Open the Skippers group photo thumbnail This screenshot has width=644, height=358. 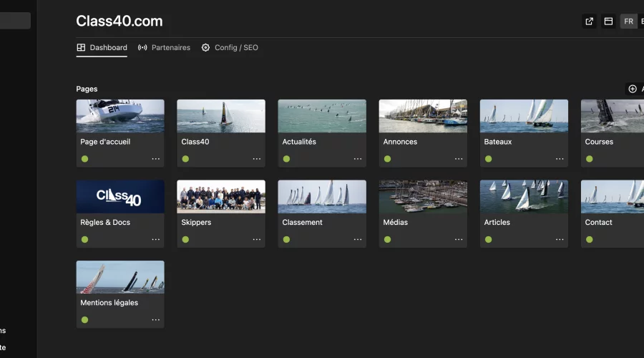pos(221,196)
